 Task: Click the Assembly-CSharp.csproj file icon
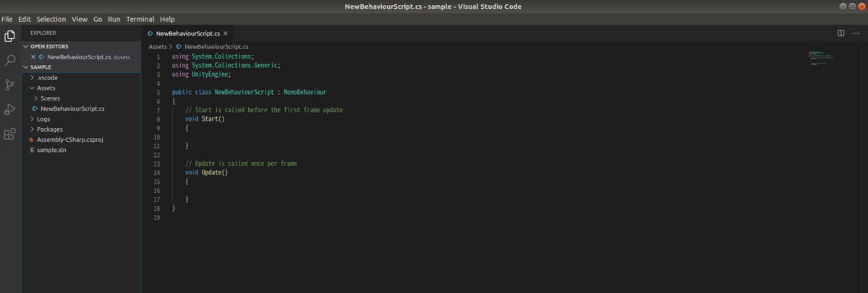click(32, 140)
